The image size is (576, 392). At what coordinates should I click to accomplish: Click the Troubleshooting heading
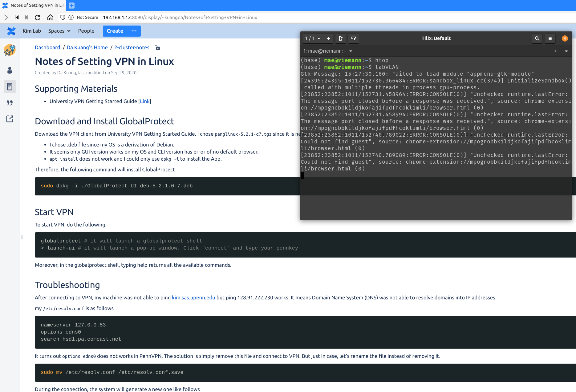(x=67, y=285)
